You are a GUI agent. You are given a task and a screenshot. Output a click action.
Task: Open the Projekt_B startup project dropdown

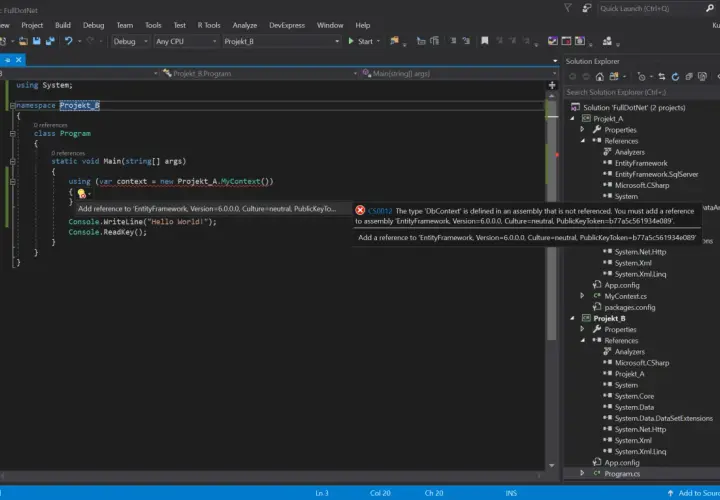pyautogui.click(x=281, y=41)
